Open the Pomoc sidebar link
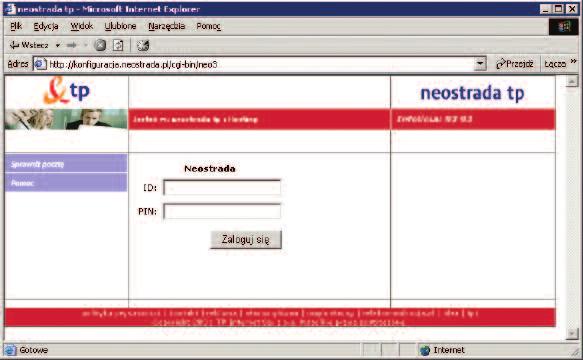This screenshot has width=583, height=360. click(x=66, y=183)
